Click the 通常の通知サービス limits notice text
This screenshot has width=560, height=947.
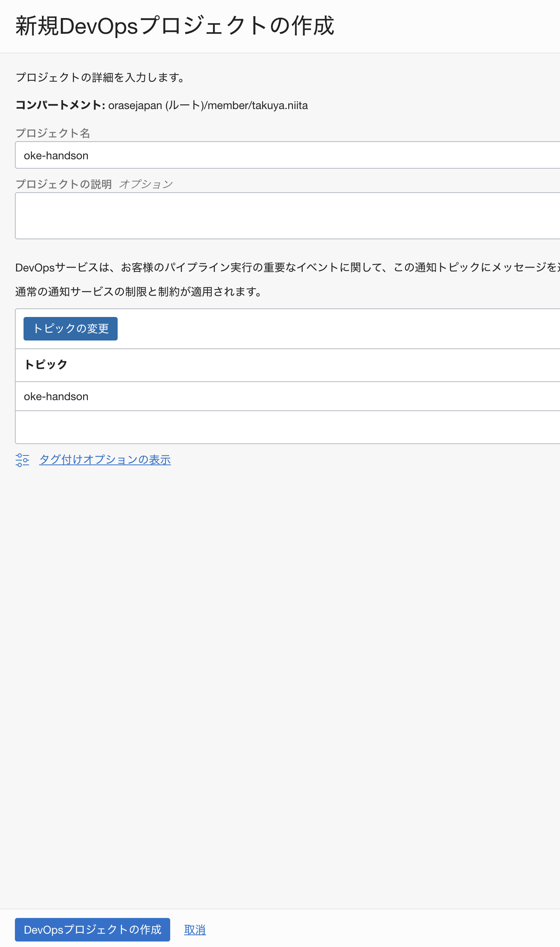pos(138,291)
